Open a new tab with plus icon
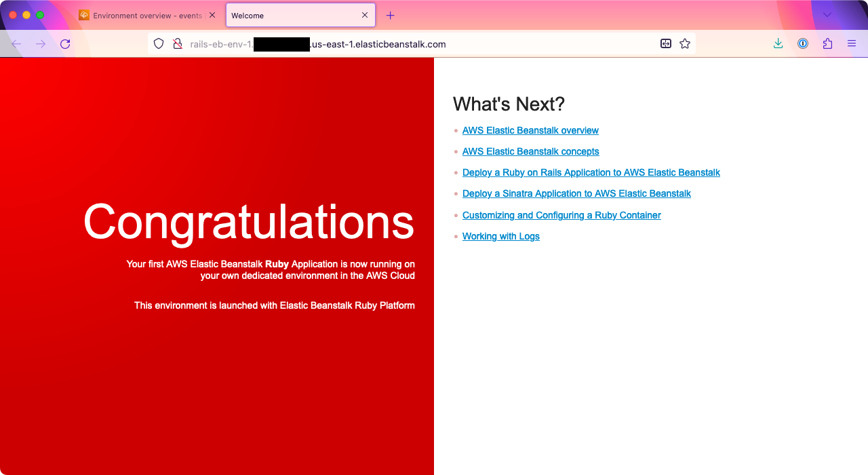Image resolution: width=868 pixels, height=475 pixels. click(x=390, y=16)
